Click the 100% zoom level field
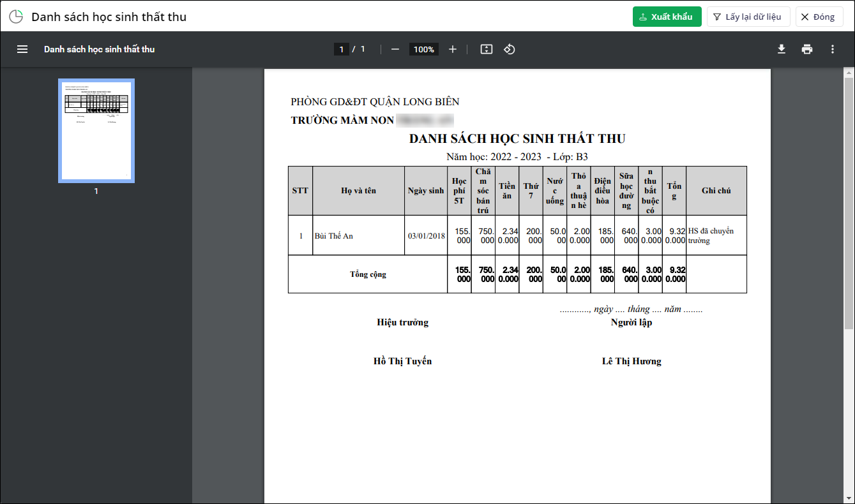Viewport: 855px width, 504px height. [x=423, y=49]
